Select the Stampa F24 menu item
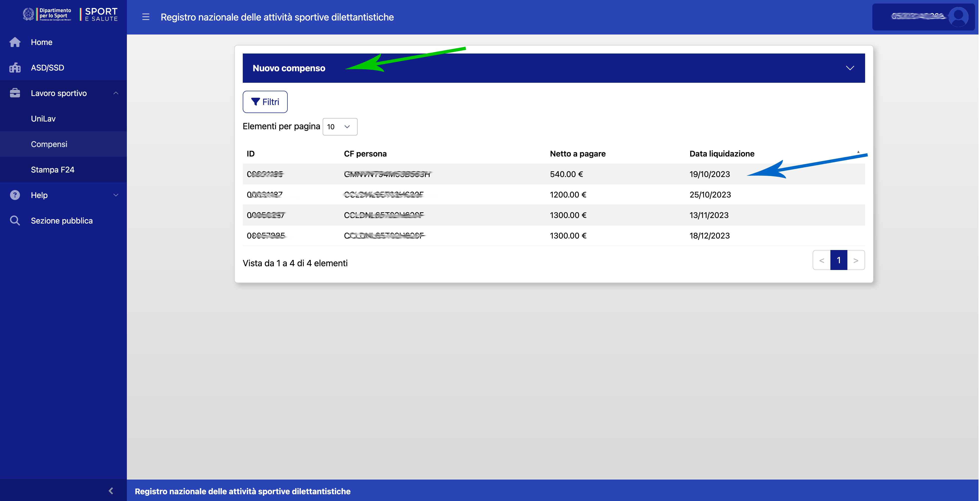Image resolution: width=980 pixels, height=501 pixels. click(52, 170)
